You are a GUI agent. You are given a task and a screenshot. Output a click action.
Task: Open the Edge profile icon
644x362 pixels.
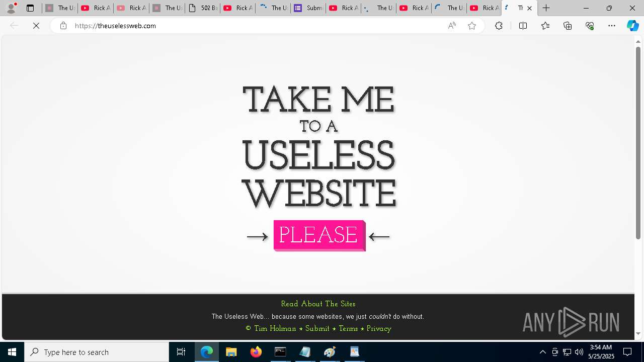11,8
